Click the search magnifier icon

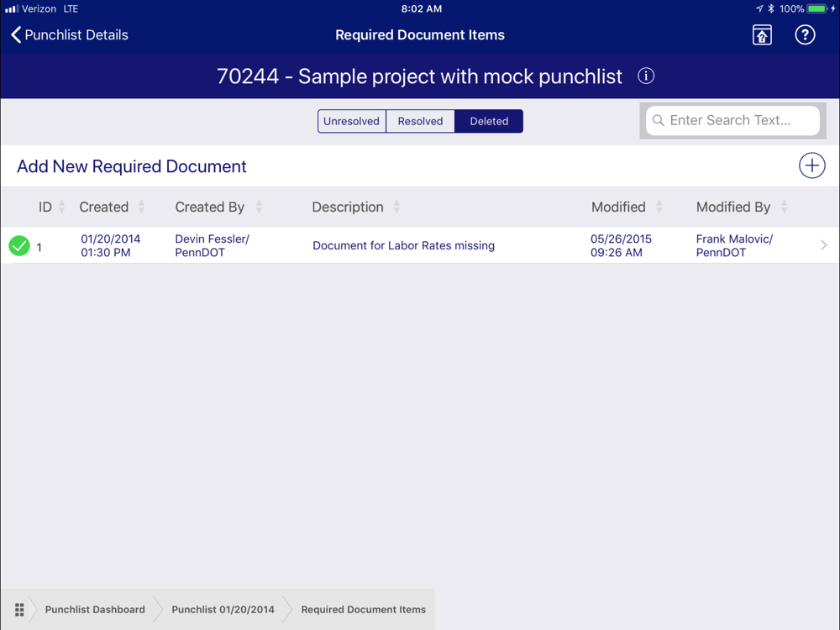pos(659,120)
